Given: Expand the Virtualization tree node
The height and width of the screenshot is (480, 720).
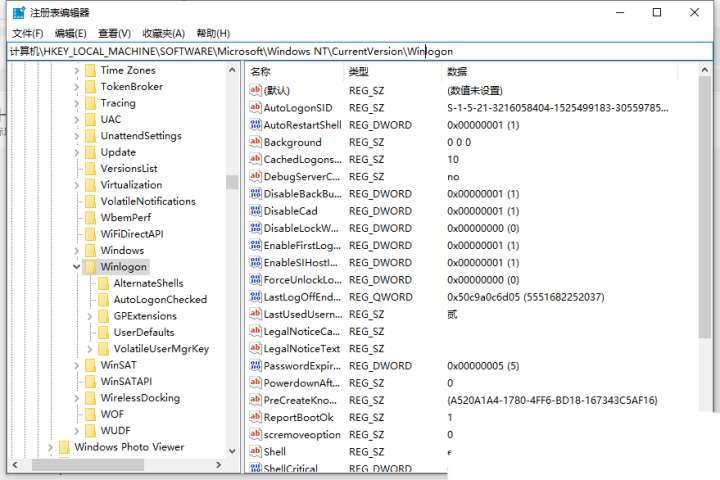Looking at the screenshot, I should tap(77, 185).
